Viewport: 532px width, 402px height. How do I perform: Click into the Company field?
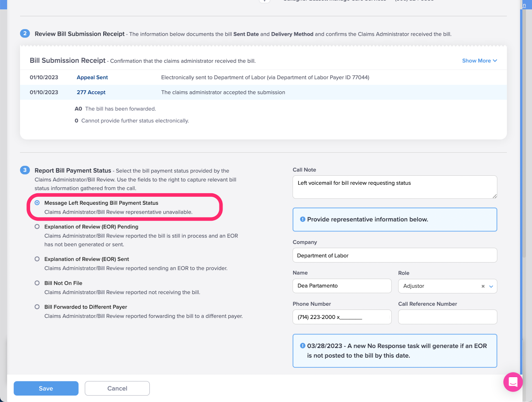[395, 255]
